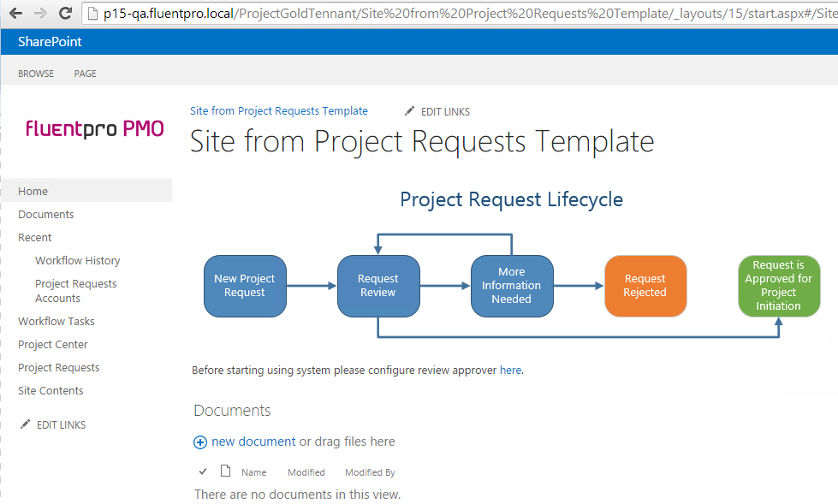The image size is (838, 504).
Task: Click the Project Request Lifecycle heading
Action: pos(512,199)
